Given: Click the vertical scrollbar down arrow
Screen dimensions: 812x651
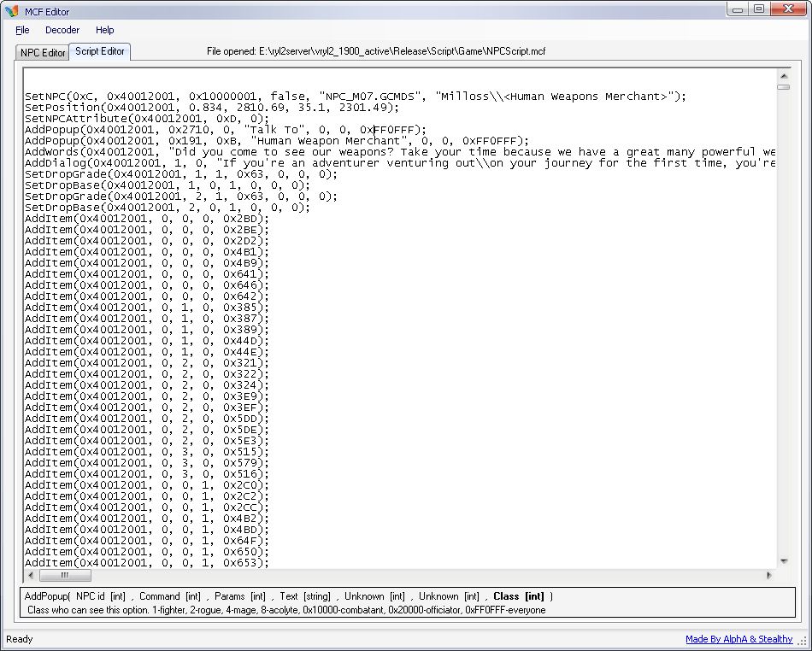Looking at the screenshot, I should (784, 561).
